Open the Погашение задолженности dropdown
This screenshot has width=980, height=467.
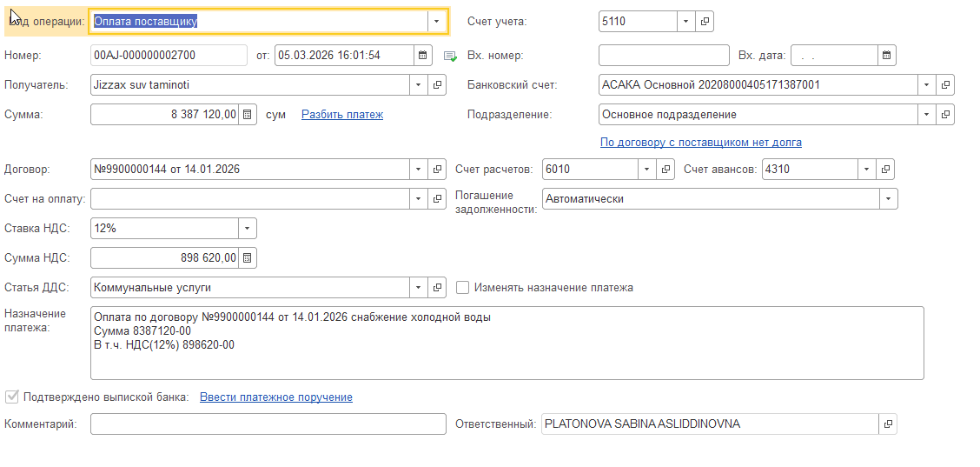click(x=888, y=199)
